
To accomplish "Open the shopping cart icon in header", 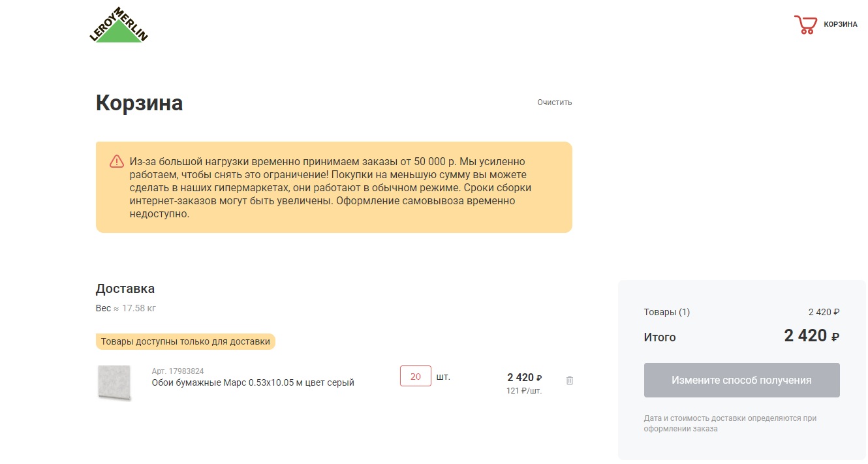I will 805,25.
